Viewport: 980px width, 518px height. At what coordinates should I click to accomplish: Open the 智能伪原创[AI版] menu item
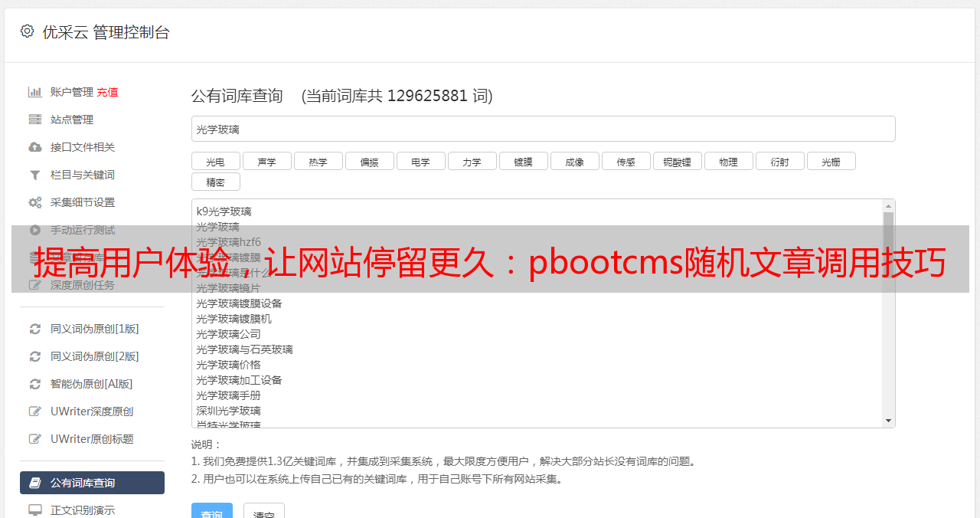pos(92,384)
